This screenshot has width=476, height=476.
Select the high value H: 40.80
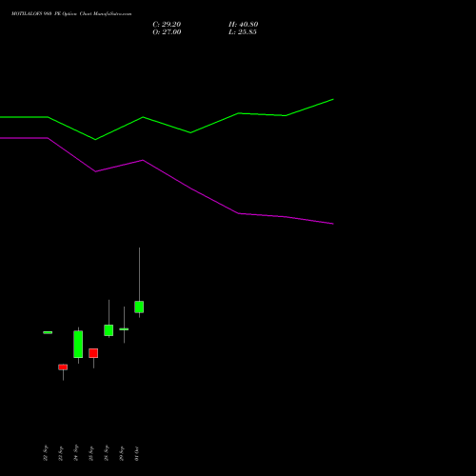point(244,25)
